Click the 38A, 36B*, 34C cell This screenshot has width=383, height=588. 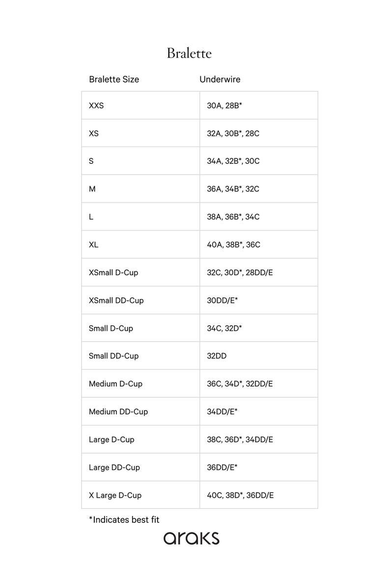tap(233, 217)
